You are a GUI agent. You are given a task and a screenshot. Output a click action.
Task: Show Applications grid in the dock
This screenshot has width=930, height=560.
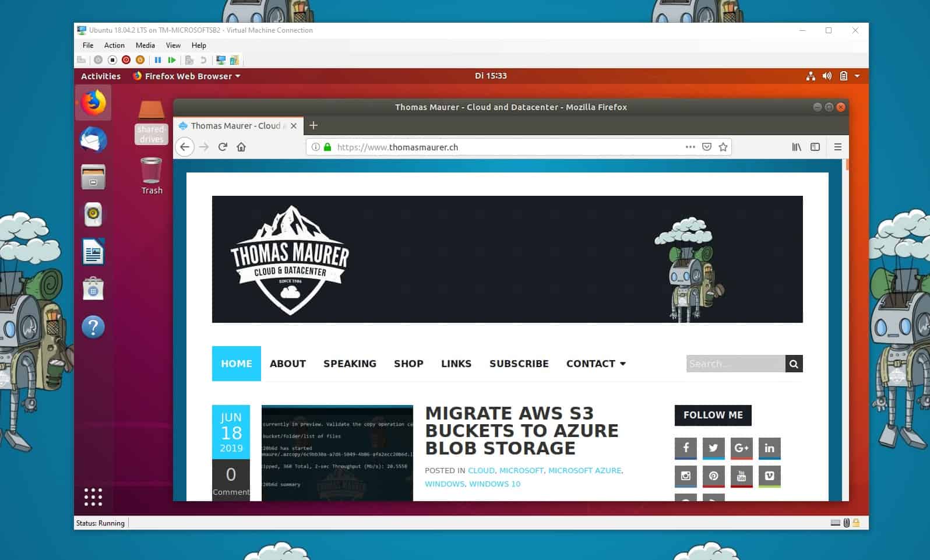point(93,497)
